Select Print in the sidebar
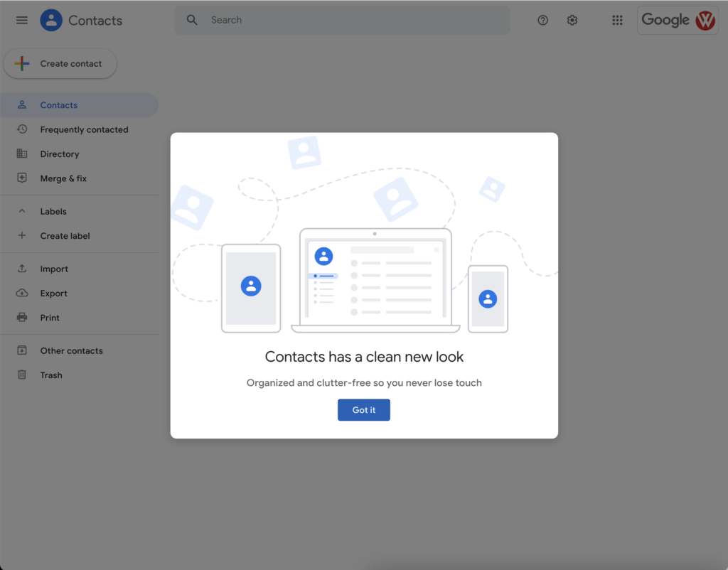 79,318
